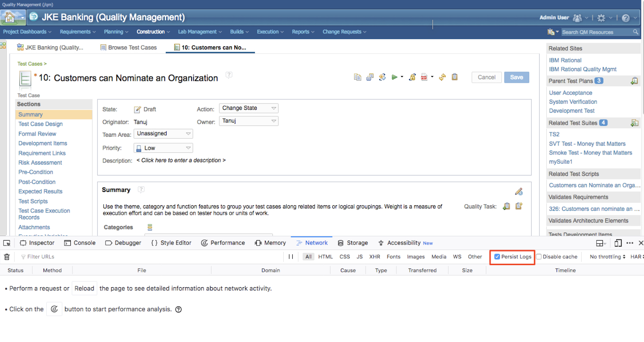Pause network recording with the pause icon
This screenshot has height=342, width=644.
click(x=291, y=257)
